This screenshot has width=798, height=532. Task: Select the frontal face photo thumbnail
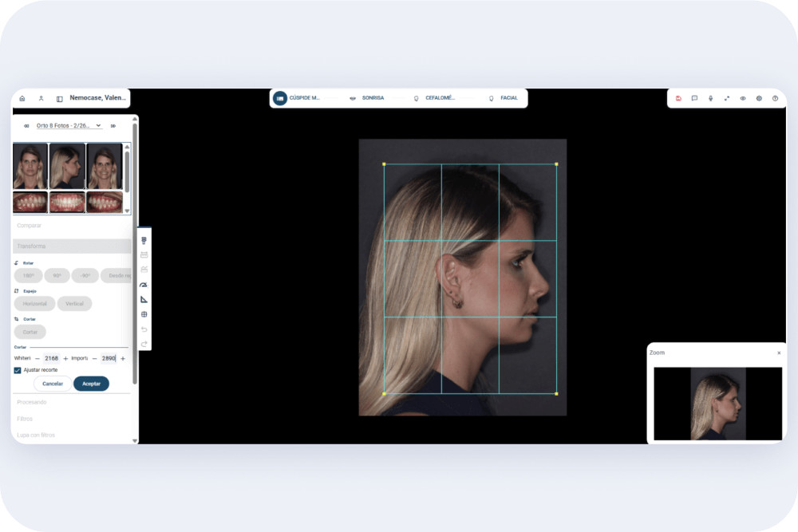click(30, 167)
